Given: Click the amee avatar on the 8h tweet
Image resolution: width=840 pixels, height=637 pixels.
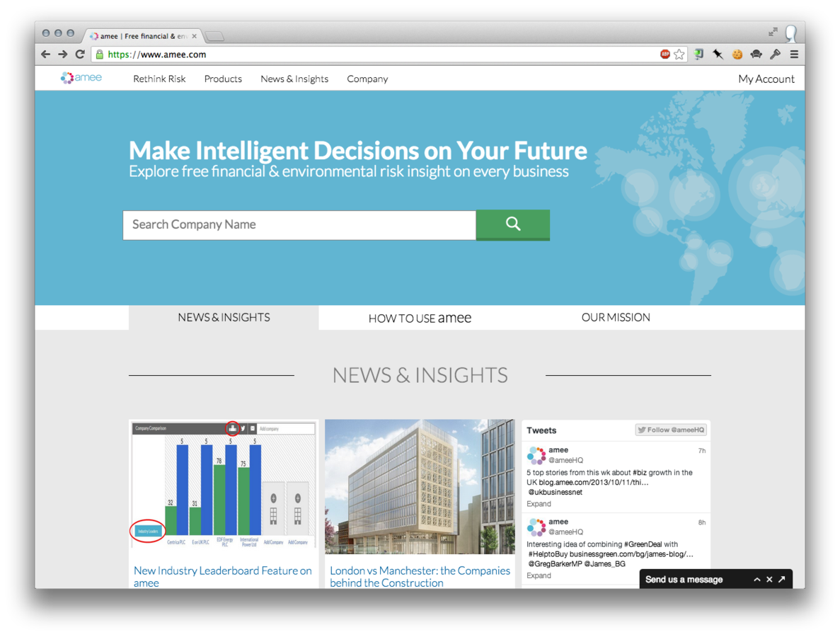Looking at the screenshot, I should pos(536,527).
